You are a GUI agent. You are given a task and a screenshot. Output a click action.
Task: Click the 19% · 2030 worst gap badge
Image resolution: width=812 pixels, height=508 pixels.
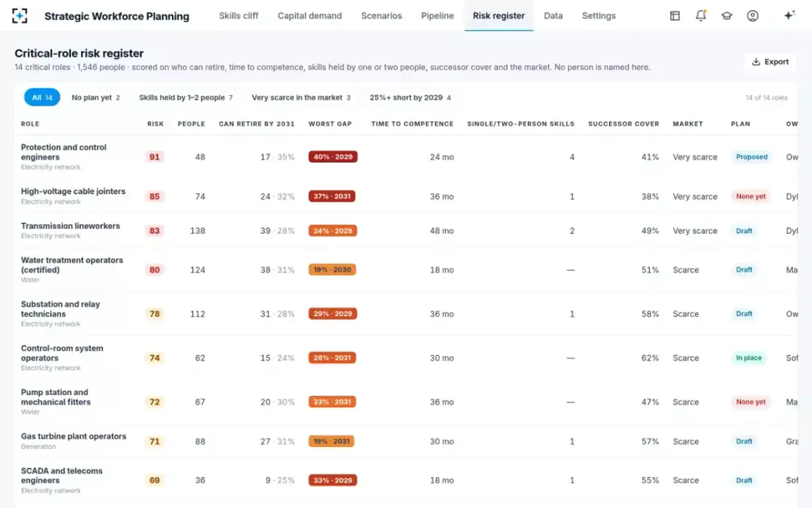[x=332, y=270]
